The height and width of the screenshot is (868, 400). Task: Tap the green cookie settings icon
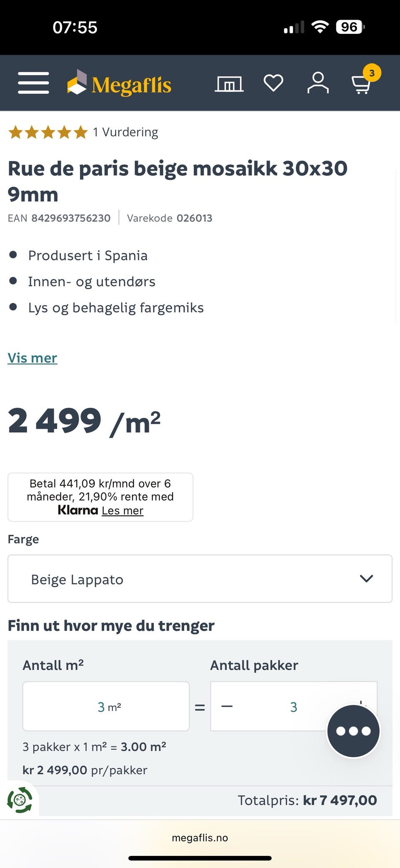click(19, 800)
